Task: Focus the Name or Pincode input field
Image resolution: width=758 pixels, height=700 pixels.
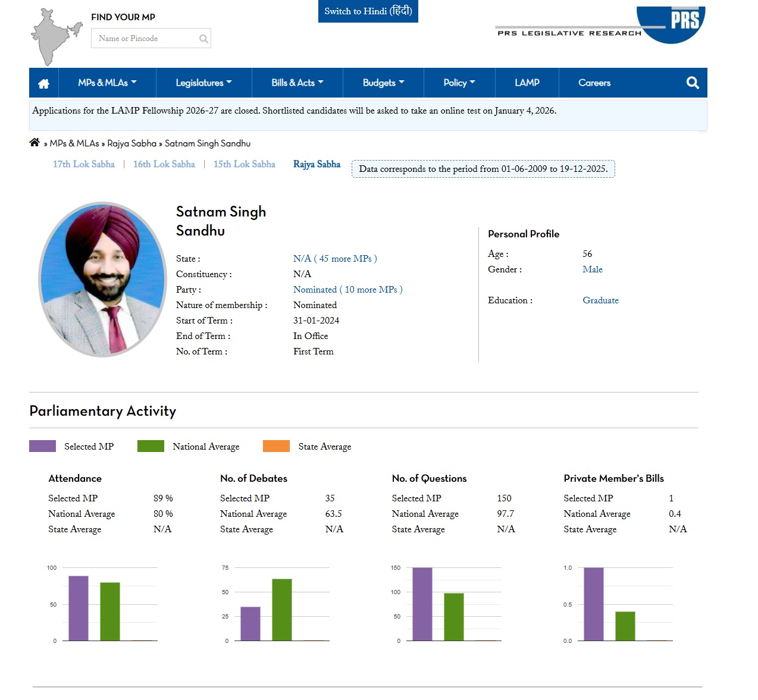Action: coord(146,39)
